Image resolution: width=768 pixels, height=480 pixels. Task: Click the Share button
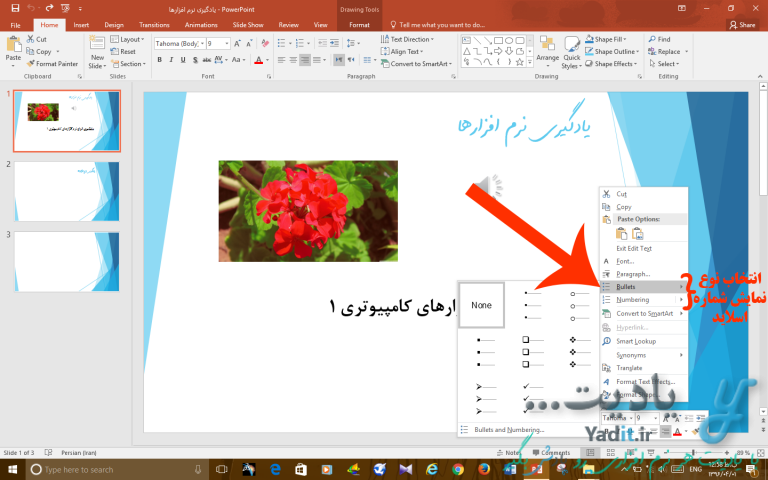click(743, 24)
